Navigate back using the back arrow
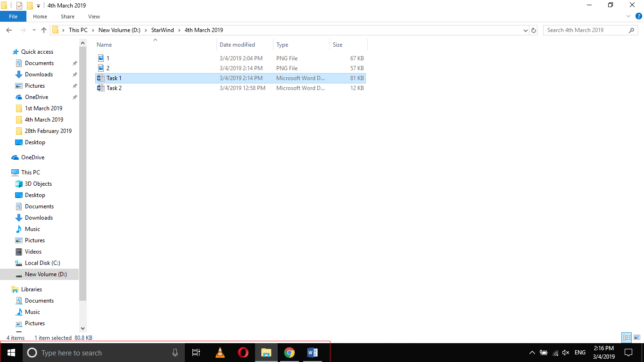The image size is (644, 362). [8, 30]
